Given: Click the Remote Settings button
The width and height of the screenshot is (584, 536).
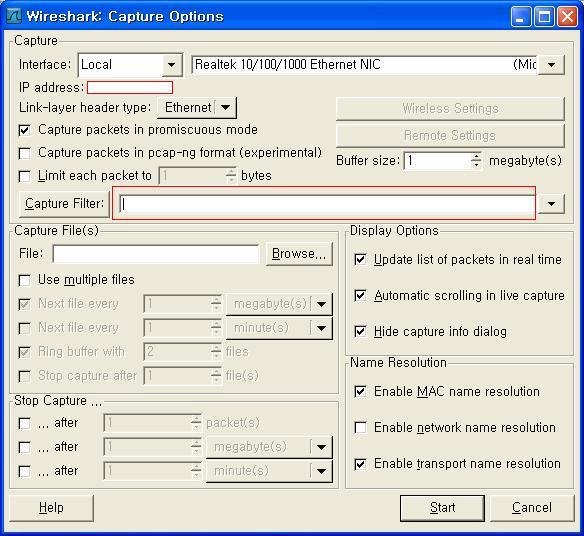Looking at the screenshot, I should tap(450, 136).
